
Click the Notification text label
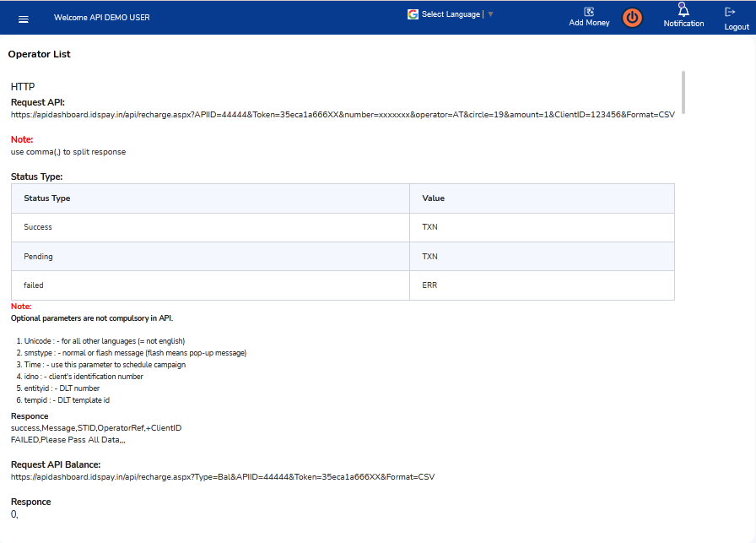683,24
